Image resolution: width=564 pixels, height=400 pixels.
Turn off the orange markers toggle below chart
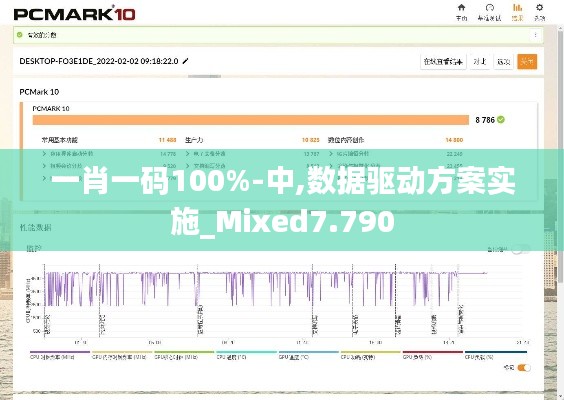tap(524, 368)
